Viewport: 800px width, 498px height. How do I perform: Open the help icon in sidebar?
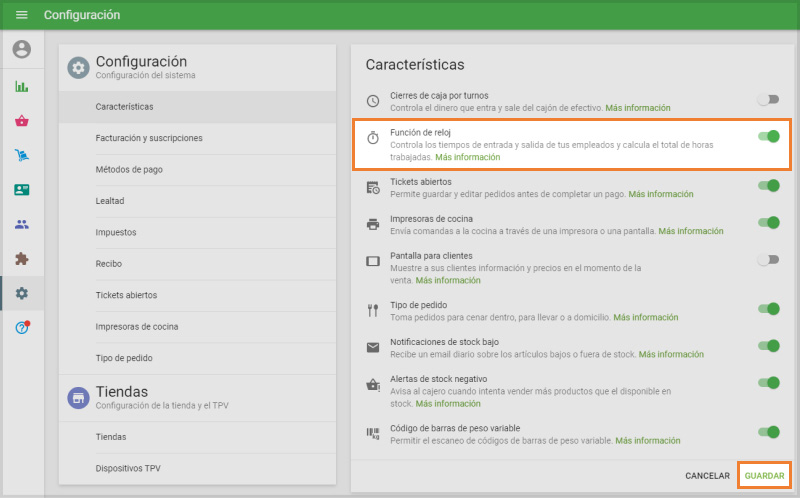click(x=21, y=328)
